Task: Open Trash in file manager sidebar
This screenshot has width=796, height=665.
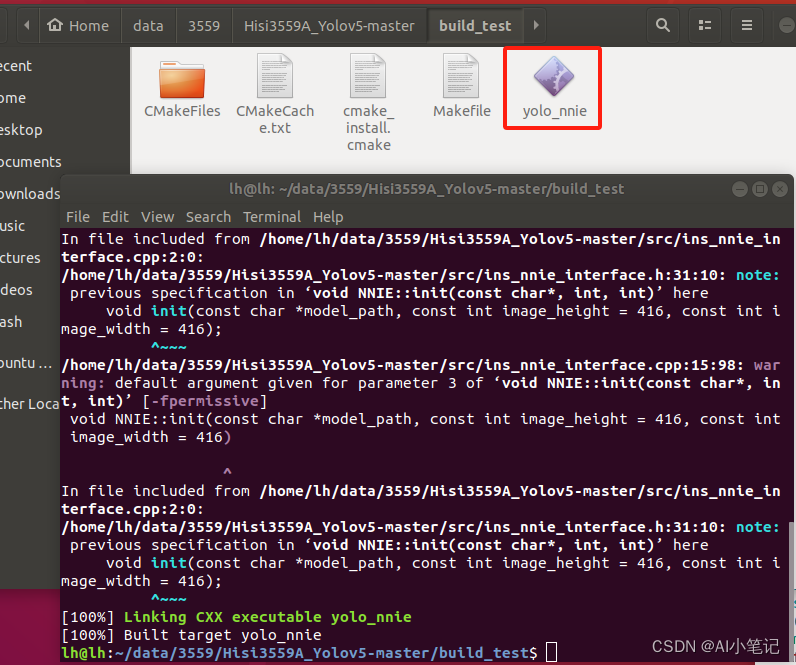Action: (x=11, y=322)
